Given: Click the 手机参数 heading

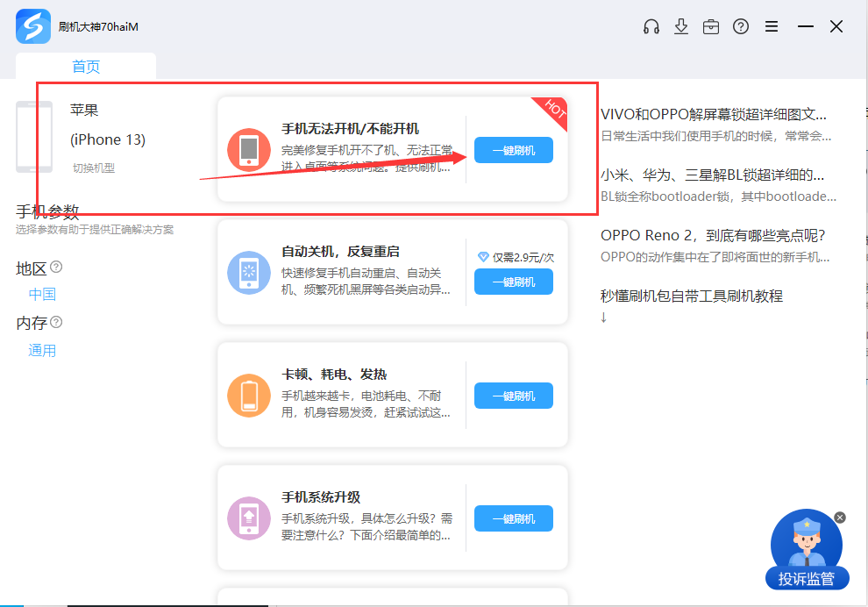Looking at the screenshot, I should click(47, 211).
